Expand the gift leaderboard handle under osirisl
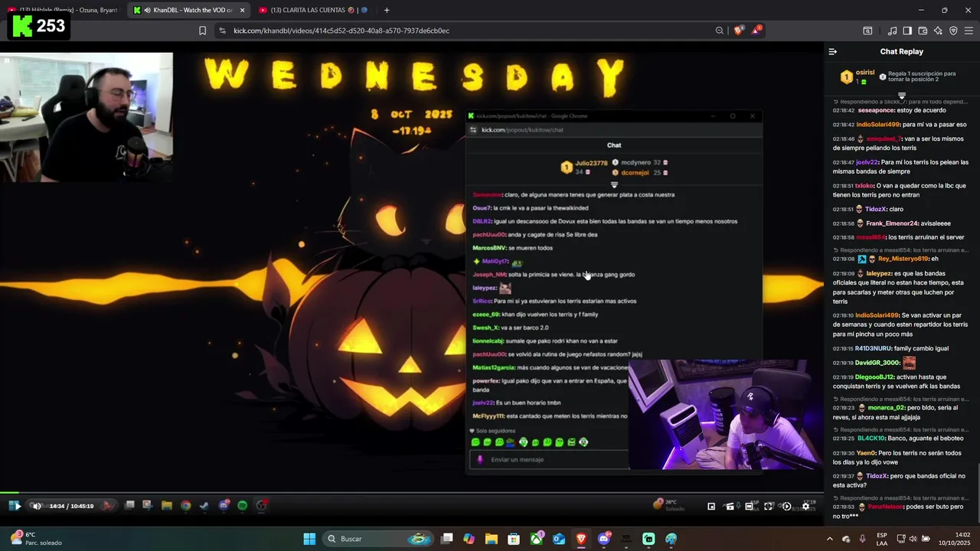This screenshot has width=980, height=551. tap(902, 96)
